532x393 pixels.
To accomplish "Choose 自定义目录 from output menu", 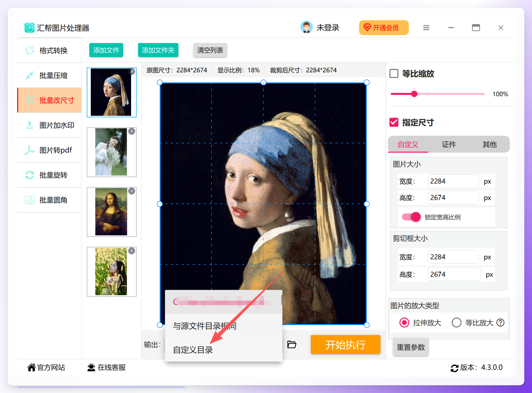I will pos(224,350).
